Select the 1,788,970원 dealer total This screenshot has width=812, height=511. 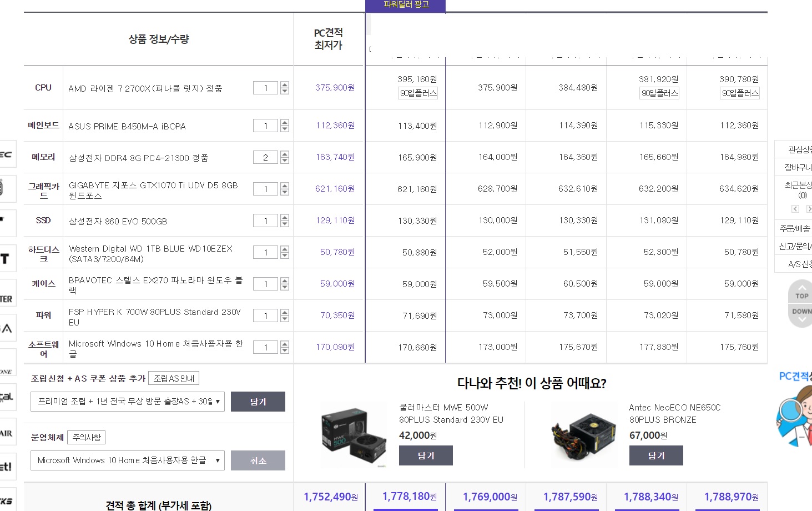[732, 497]
